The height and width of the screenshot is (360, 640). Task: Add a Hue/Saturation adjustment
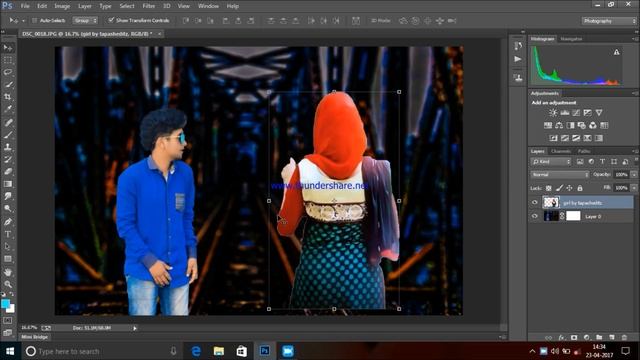coord(548,125)
